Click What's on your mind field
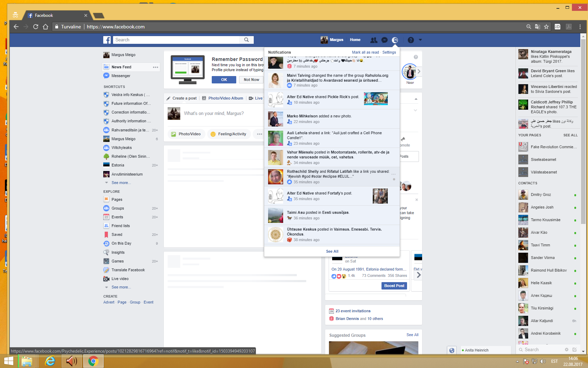The height and width of the screenshot is (368, 588). [214, 114]
